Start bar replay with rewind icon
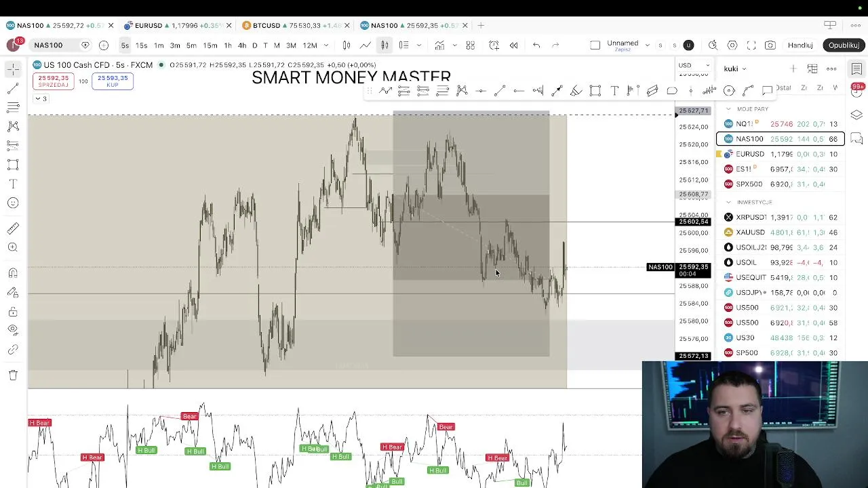This screenshot has height=488, width=868. pos(513,45)
